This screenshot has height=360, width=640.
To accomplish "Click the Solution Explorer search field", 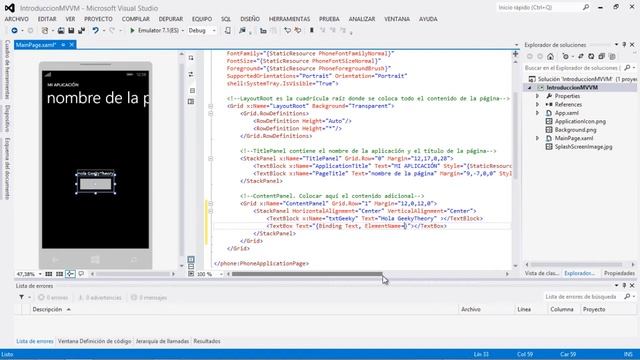I will pos(572,68).
